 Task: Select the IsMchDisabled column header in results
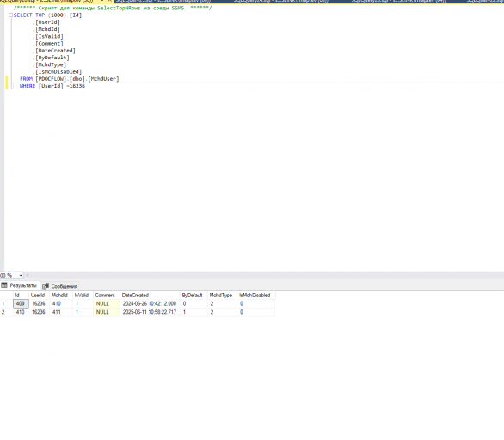(255, 296)
